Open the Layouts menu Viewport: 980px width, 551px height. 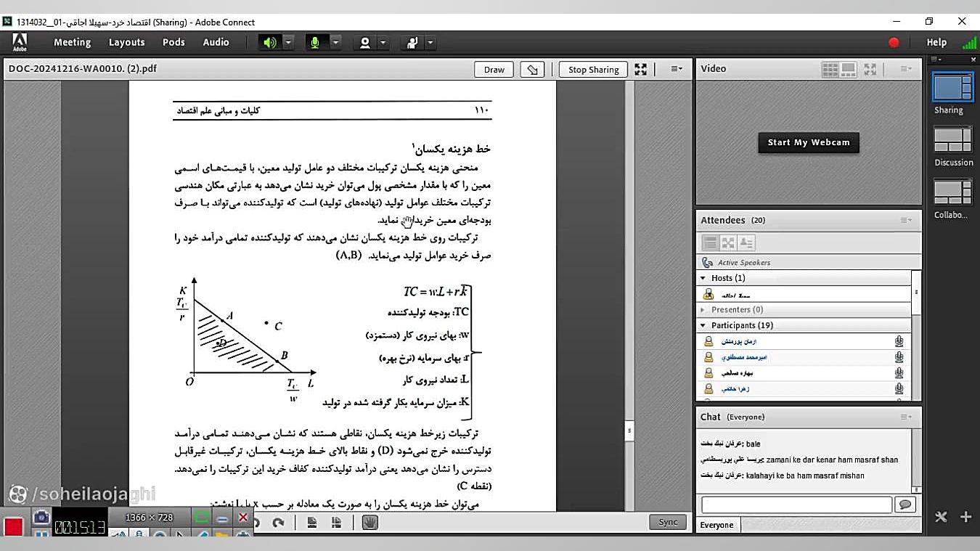127,42
